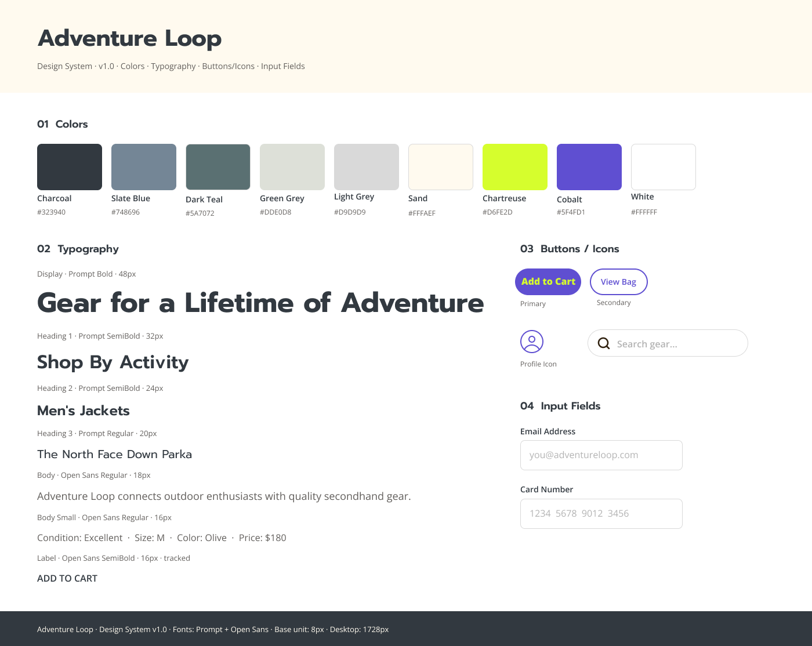Select the Charcoal color swatch
Viewport: 812px width, 646px height.
[x=69, y=166]
